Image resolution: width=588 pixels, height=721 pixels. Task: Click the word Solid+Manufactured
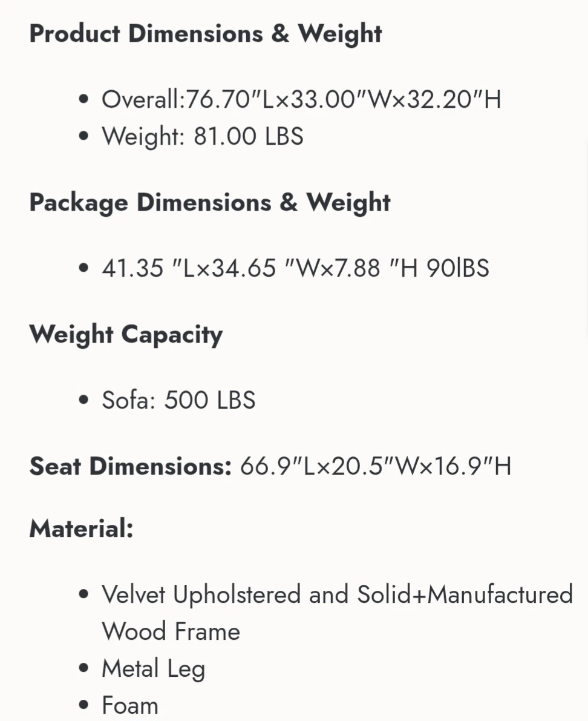point(465,594)
